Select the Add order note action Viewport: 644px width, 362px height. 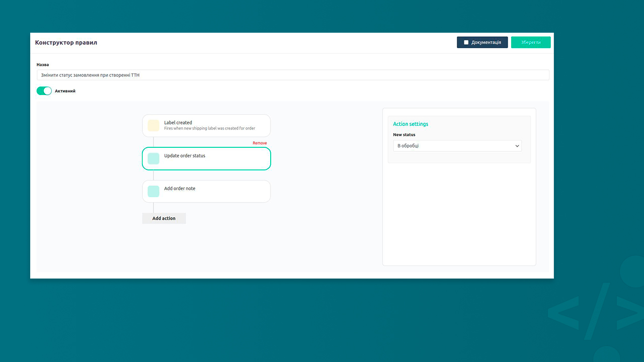coord(206,191)
